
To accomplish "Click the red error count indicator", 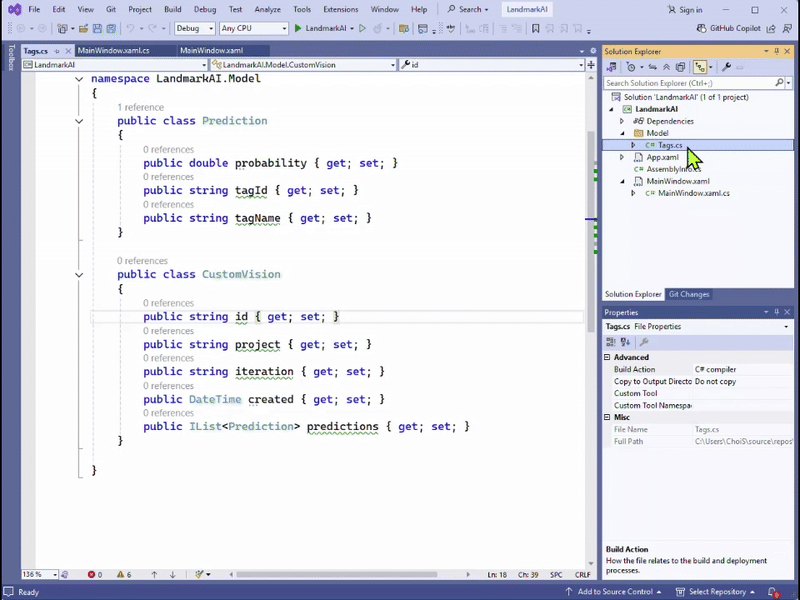I will tap(95, 574).
